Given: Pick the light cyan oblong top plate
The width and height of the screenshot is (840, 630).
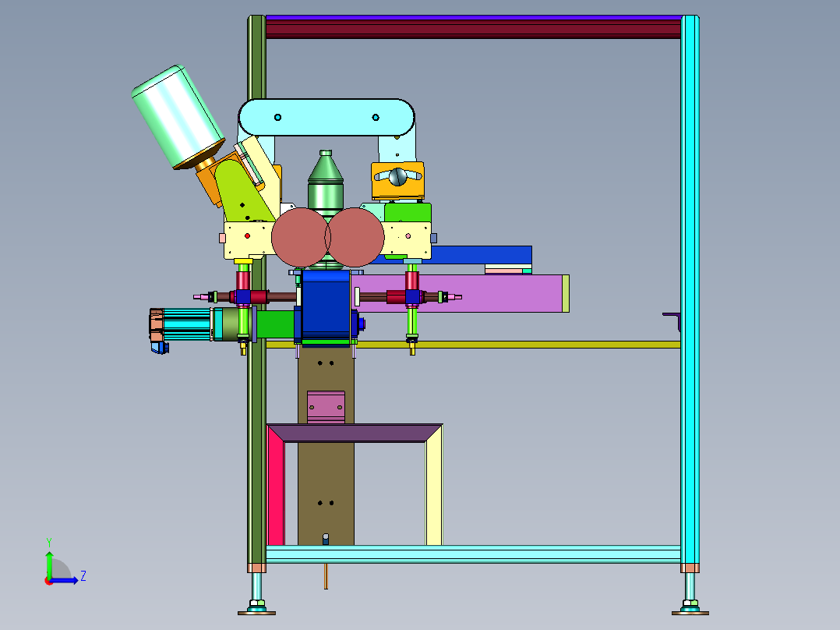Looking at the screenshot, I should click(326, 118).
